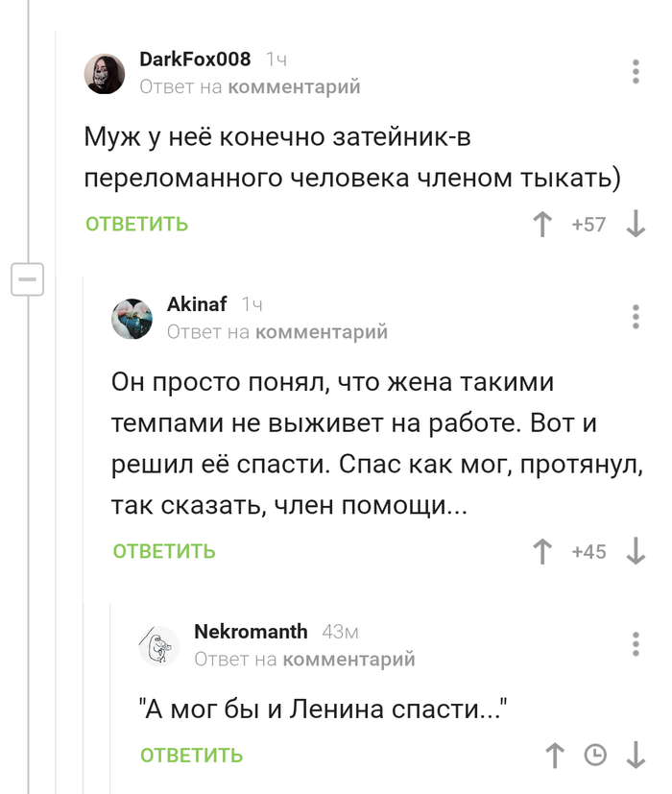Viewport: 672px width, 794px height.
Task: Open the комментарий link under DarkFox008's name
Action: pyautogui.click(x=297, y=86)
